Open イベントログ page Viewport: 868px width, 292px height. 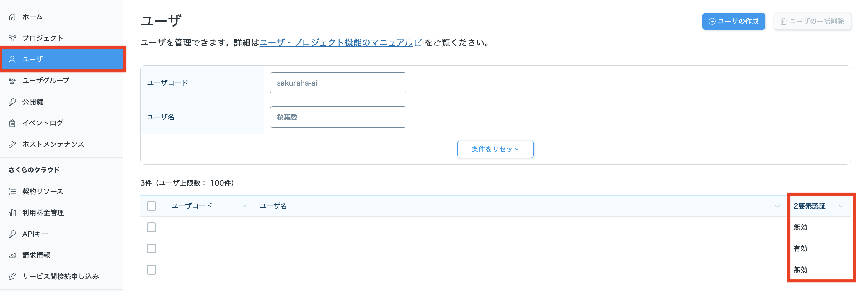[62, 123]
